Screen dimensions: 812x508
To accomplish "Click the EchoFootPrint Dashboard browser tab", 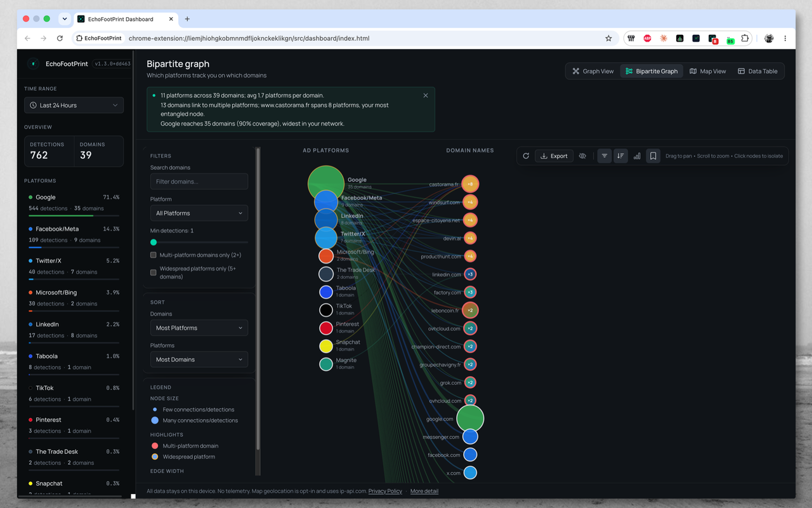I will tap(126, 19).
